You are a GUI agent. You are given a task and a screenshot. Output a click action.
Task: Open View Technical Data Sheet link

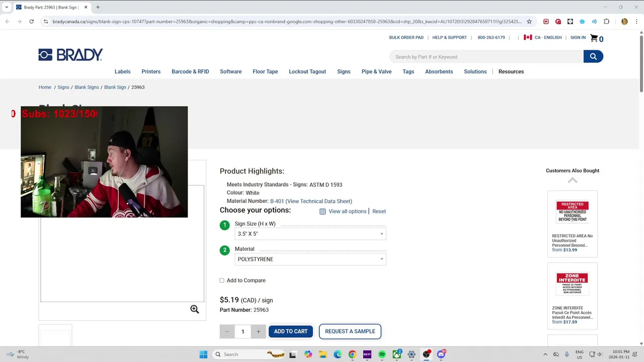click(x=319, y=201)
